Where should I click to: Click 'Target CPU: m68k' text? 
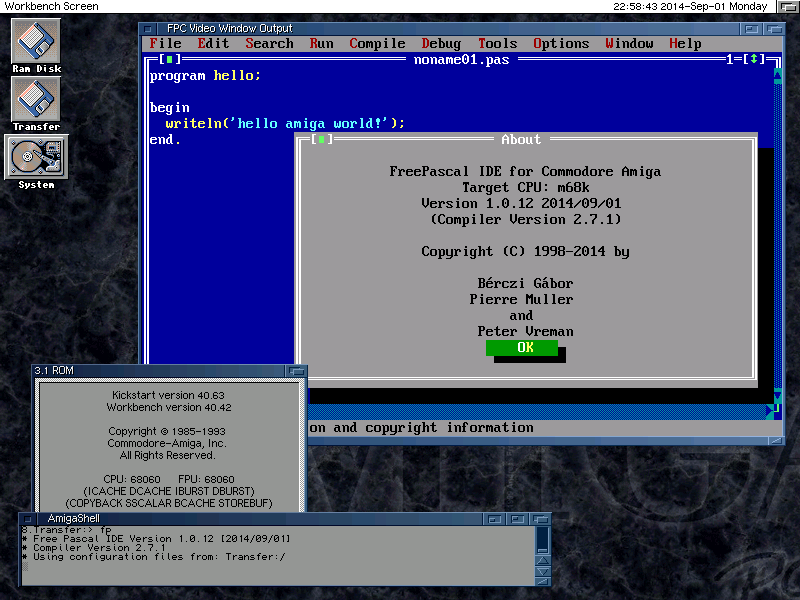[x=526, y=188]
